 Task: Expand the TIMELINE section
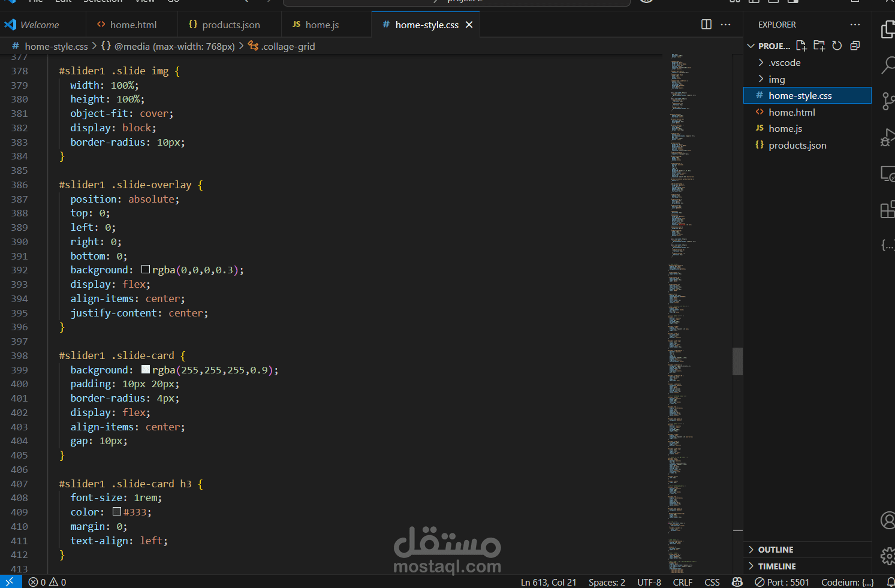[807, 566]
